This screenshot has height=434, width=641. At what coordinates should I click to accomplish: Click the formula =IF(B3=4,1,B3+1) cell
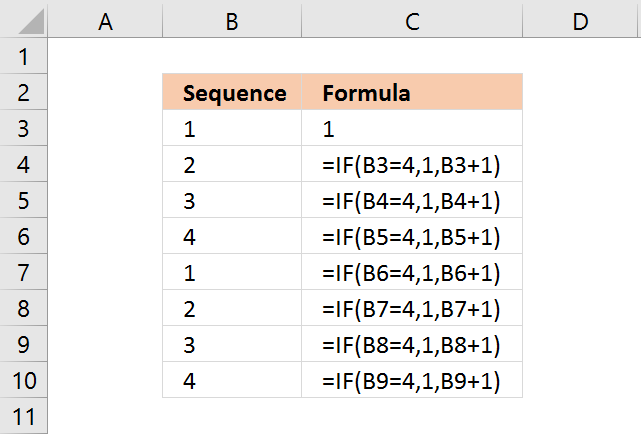click(411, 165)
